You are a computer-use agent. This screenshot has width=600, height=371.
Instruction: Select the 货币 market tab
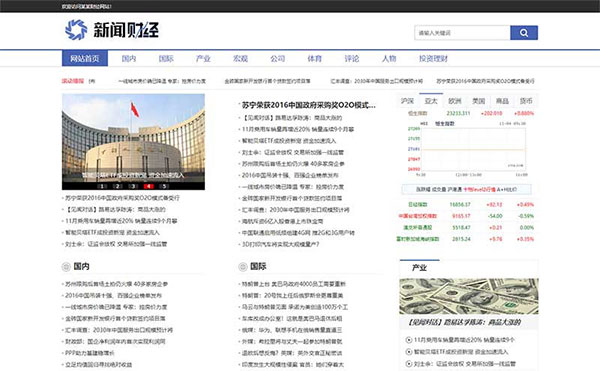[x=526, y=101]
